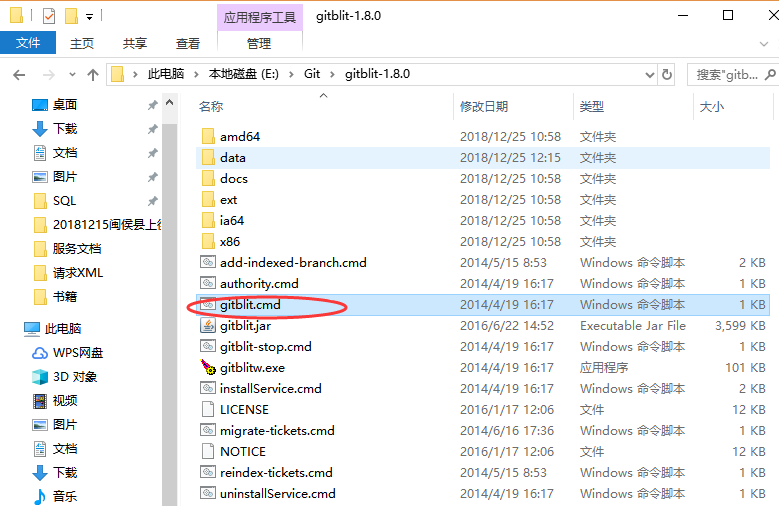This screenshot has width=779, height=506.
Task: Click new folder icon in title bar
Action: pos(71,16)
